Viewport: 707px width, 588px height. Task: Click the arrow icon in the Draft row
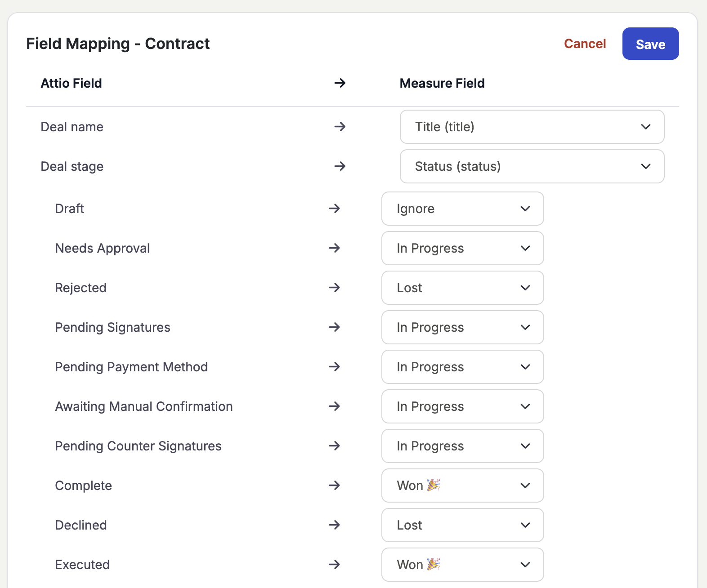tap(334, 209)
